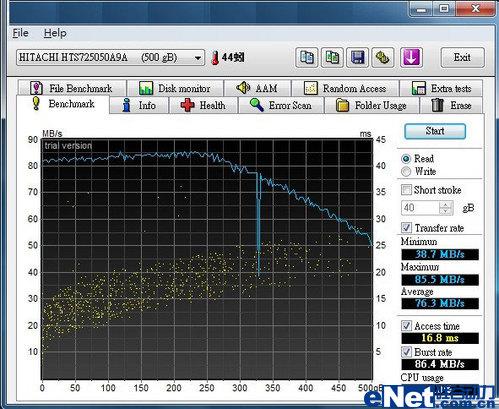Click the copy screenshot to clipboard icon
The width and height of the screenshot is (499, 409).
pos(332,57)
